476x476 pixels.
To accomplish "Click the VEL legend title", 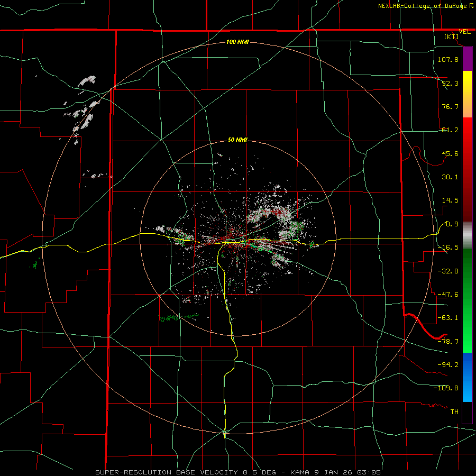I will point(464,32).
